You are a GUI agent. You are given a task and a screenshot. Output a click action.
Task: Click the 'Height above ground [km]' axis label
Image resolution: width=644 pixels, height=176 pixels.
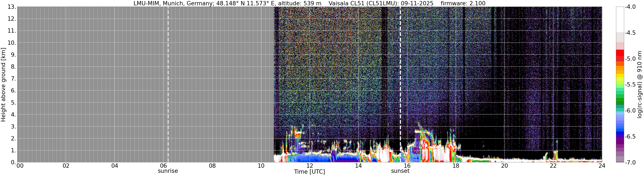tap(3, 85)
